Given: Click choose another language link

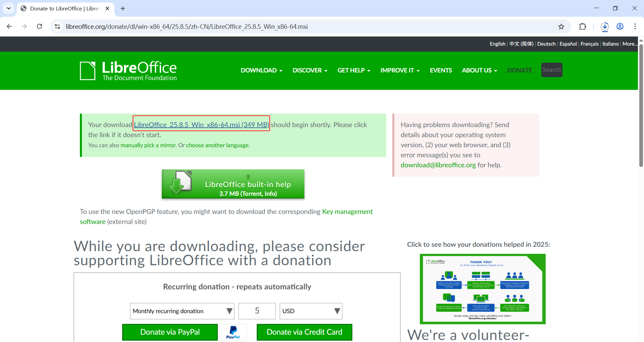Looking at the screenshot, I should 218,145.
